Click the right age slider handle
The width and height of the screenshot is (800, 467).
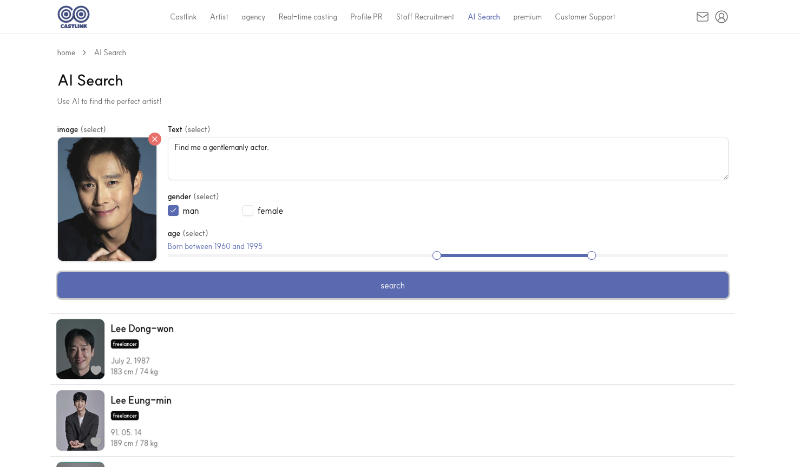point(591,255)
